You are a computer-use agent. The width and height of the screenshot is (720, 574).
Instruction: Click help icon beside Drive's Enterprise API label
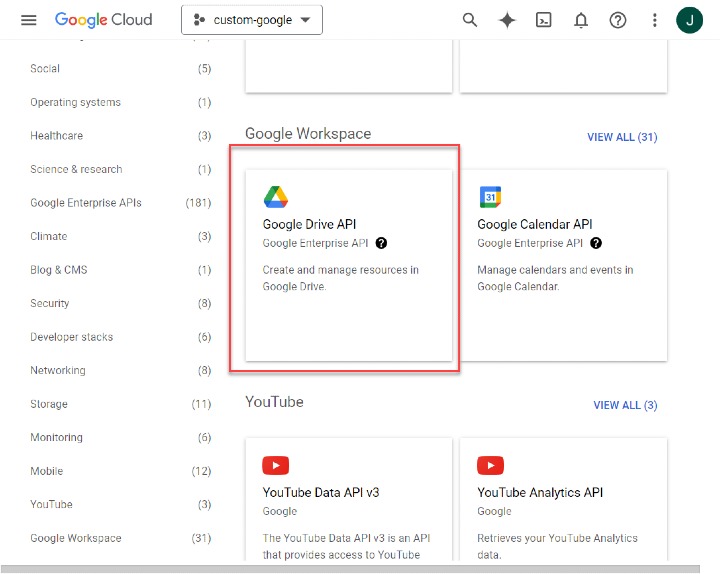pyautogui.click(x=382, y=243)
